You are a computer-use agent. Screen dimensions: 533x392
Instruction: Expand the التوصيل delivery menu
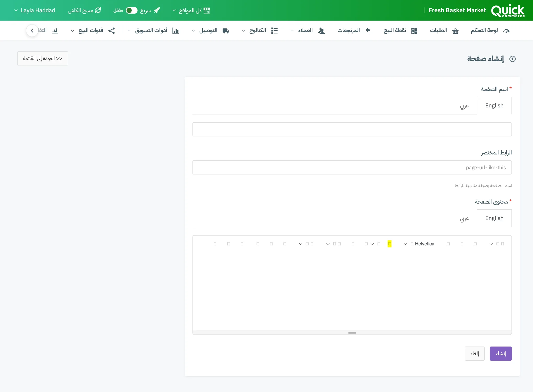point(210,31)
